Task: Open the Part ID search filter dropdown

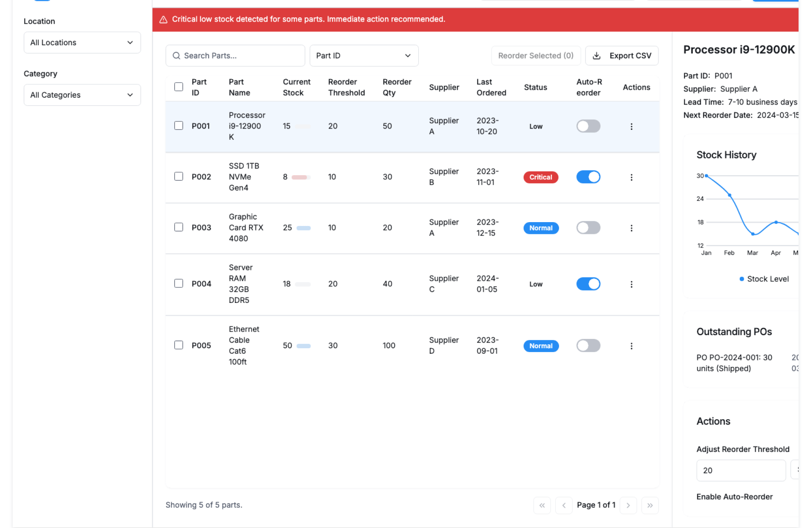Action: [x=363, y=56]
